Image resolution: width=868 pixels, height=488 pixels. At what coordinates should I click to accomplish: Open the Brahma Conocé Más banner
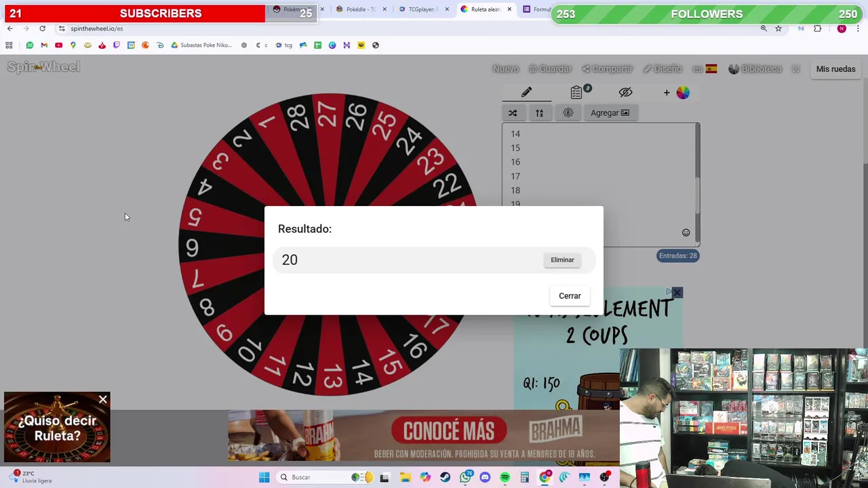coord(424,435)
